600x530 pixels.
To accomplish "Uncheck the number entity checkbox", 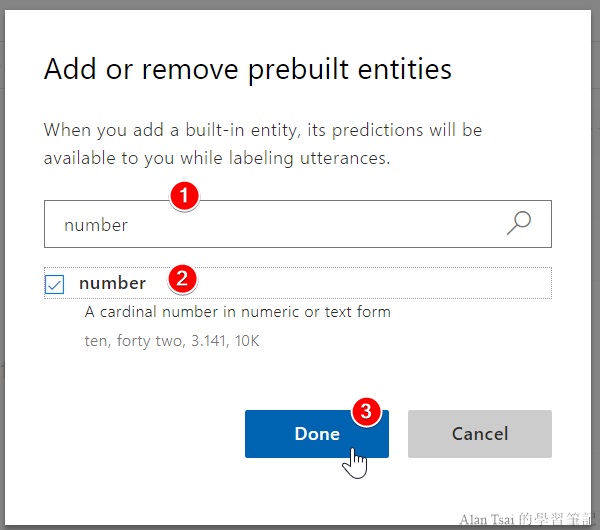I will [55, 285].
